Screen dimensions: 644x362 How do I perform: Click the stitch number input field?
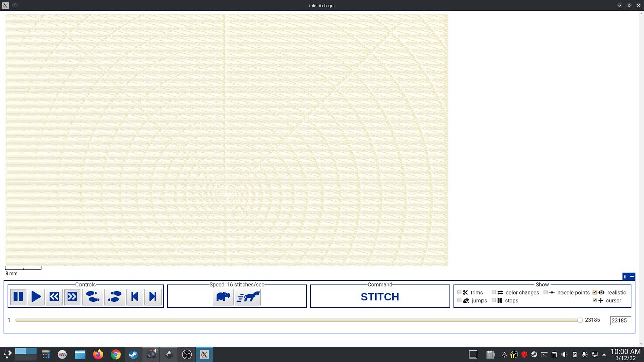click(x=620, y=320)
